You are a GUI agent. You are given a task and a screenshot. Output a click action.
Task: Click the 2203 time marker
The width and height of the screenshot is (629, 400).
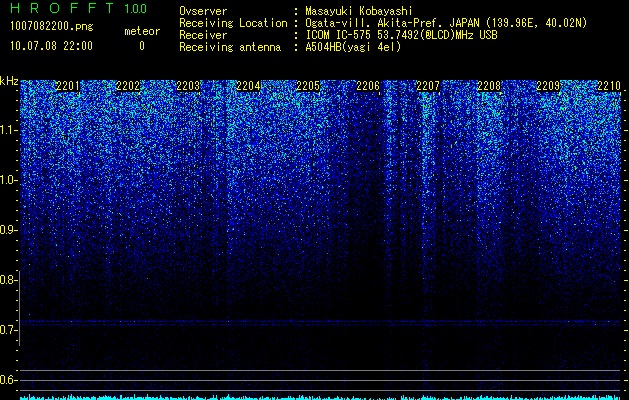pos(189,86)
